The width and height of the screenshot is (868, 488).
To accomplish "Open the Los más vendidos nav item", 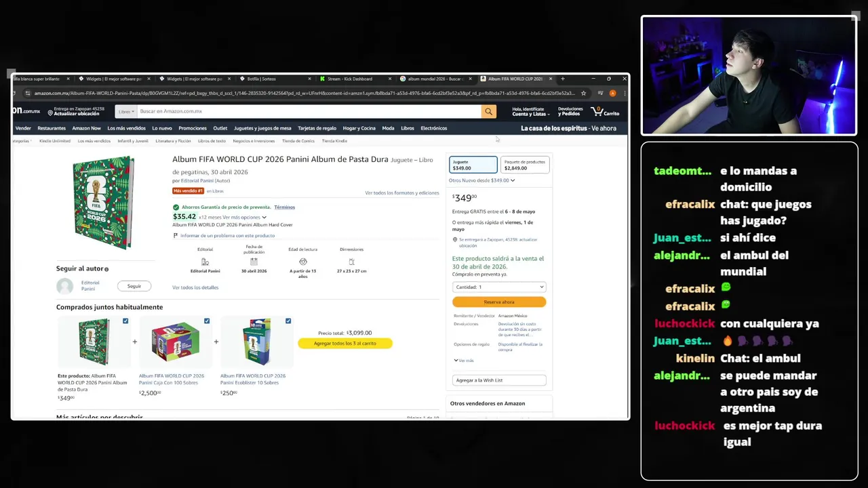I will (x=126, y=128).
